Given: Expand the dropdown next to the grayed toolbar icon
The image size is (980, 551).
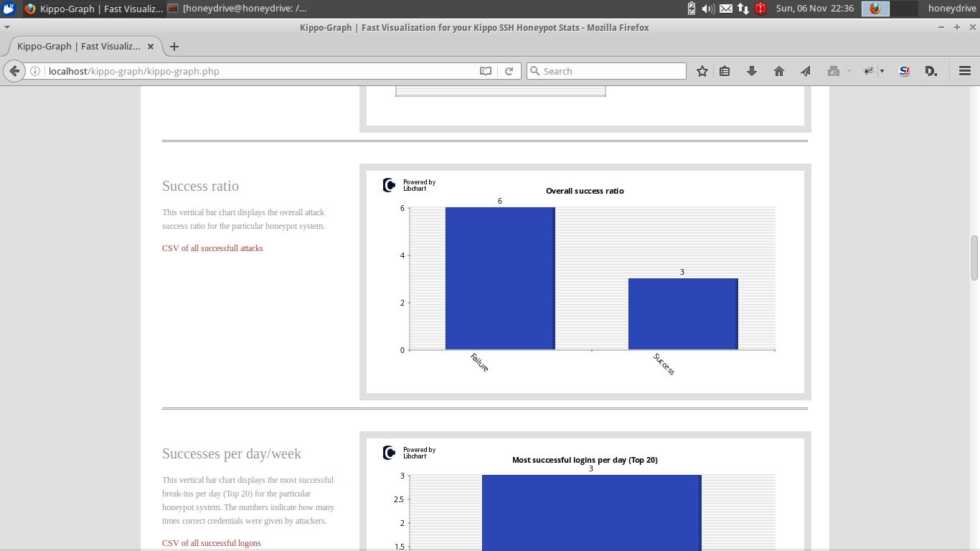Looking at the screenshot, I should coord(849,71).
